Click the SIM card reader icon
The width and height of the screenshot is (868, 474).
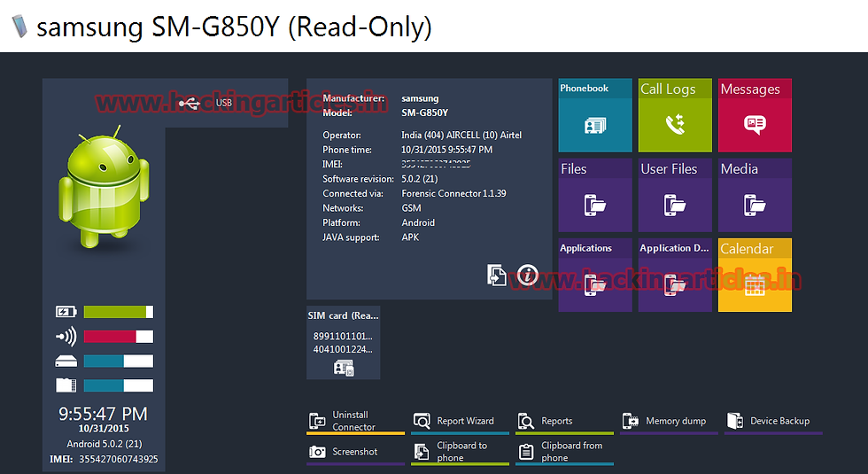[344, 368]
